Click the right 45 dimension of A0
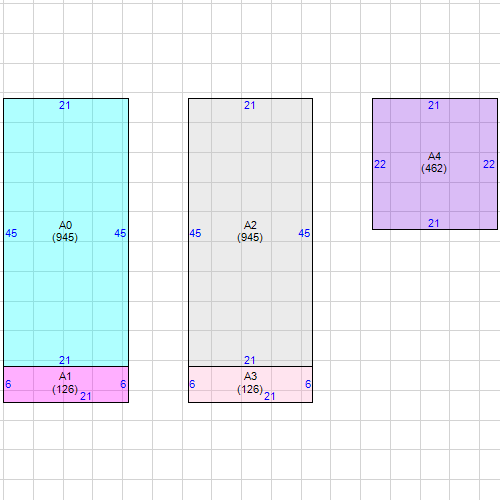Image resolution: width=500 pixels, height=500 pixels. pos(120,233)
